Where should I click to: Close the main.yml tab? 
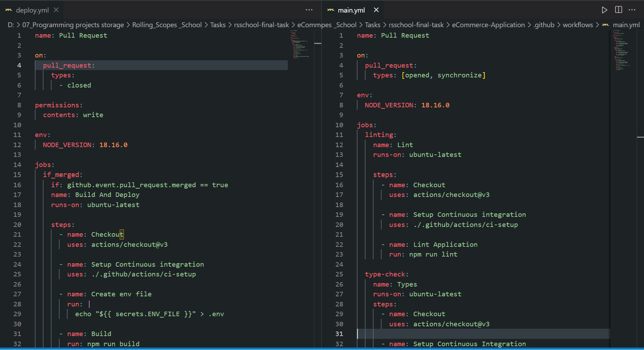[376, 10]
